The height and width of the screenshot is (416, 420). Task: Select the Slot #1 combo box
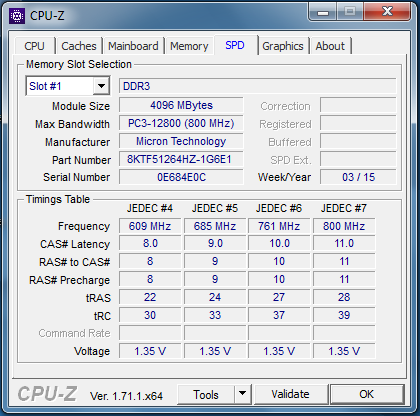point(68,86)
